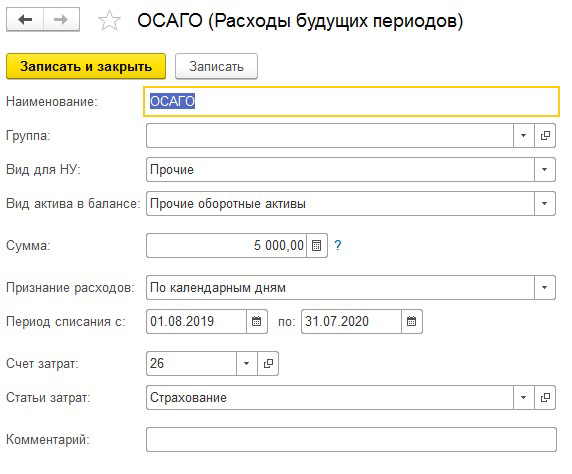Viewport: 572px width, 474px height.
Task: Click the Записать и закрыть button
Action: (x=86, y=66)
